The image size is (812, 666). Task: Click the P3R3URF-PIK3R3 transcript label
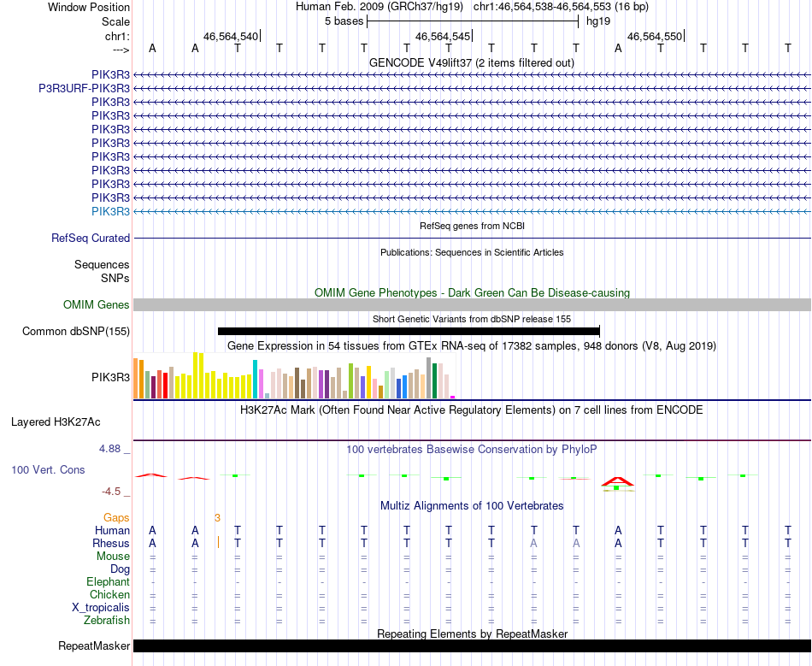tap(85, 89)
